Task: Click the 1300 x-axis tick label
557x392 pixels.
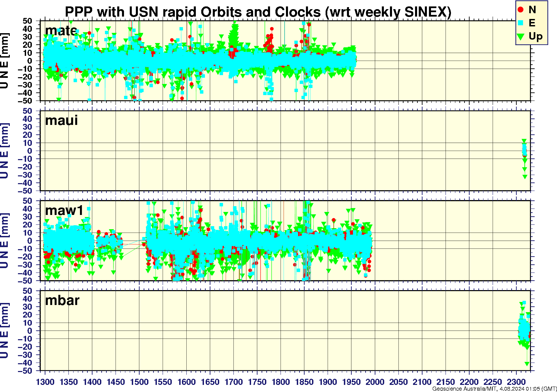Action: click(45, 382)
